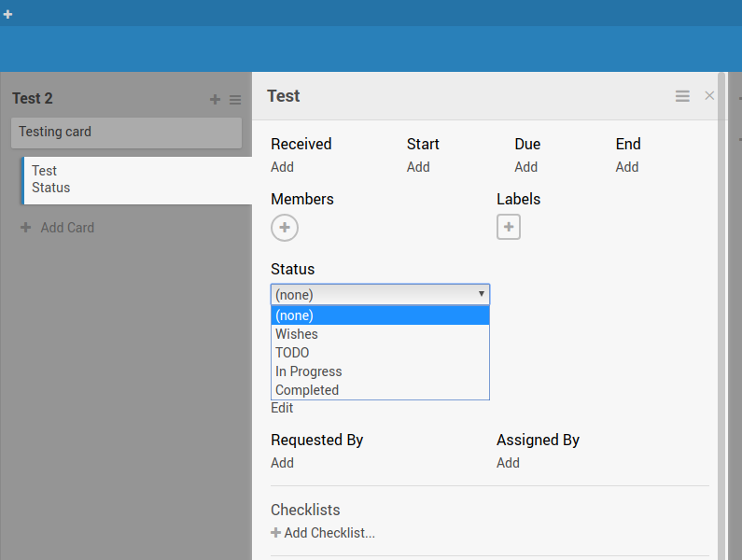This screenshot has width=742, height=560.
Task: Click Add Card in the Test 2 list
Action: (x=67, y=228)
